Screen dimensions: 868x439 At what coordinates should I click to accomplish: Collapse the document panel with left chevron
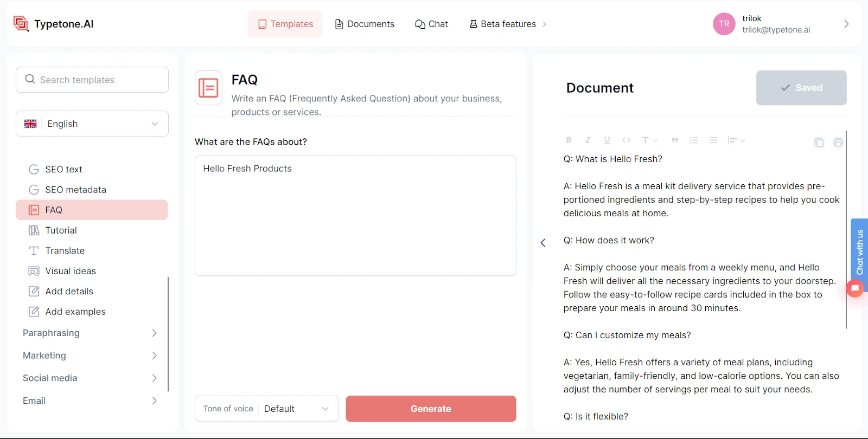tap(543, 243)
